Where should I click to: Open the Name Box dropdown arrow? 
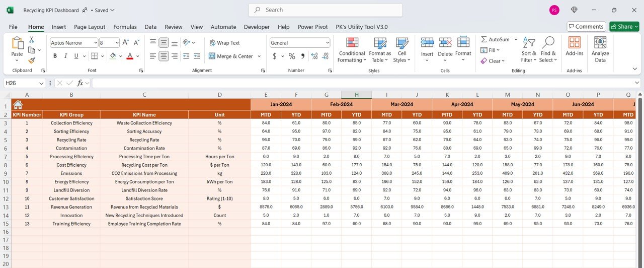point(41,83)
